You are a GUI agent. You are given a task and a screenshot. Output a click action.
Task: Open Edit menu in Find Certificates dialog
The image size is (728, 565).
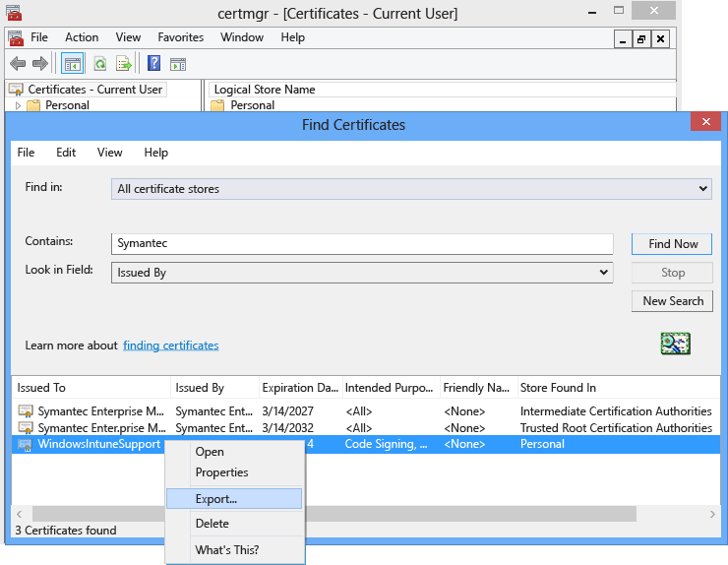(x=66, y=153)
